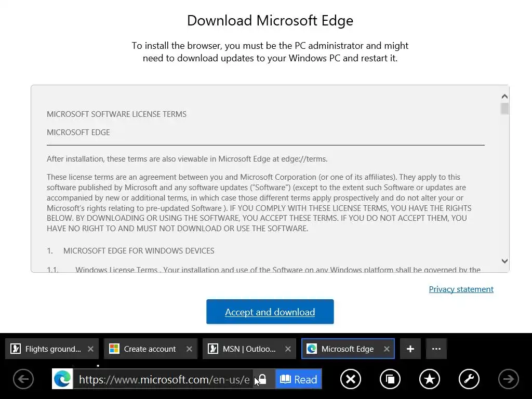Click MICROSOFT SOFTWARE LICENSE TERMS text

116,114
